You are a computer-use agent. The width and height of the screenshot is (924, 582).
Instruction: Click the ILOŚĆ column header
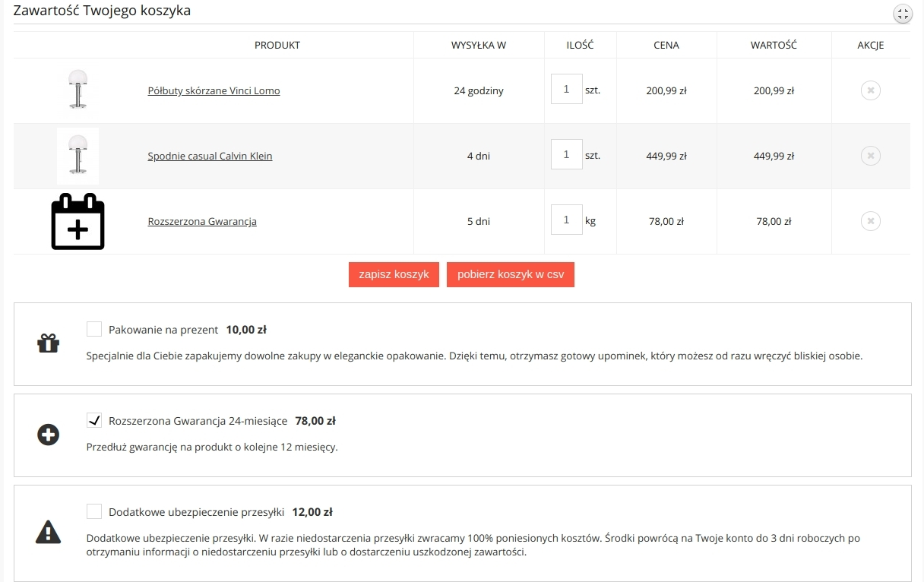coord(581,45)
